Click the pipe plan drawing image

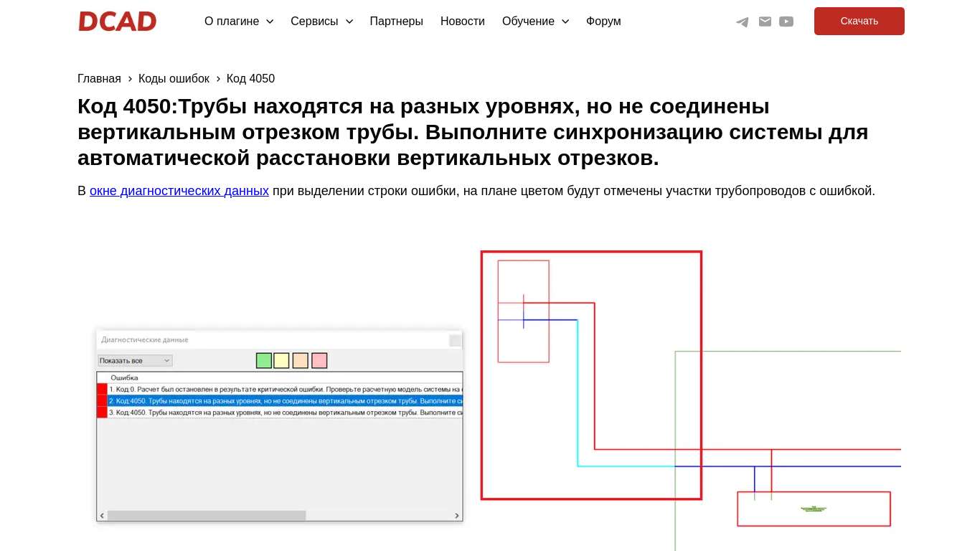[x=690, y=400]
